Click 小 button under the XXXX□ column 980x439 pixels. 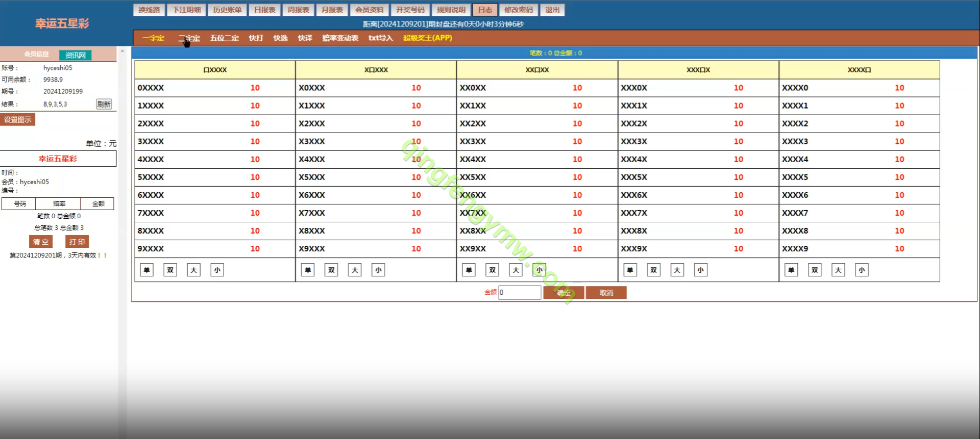coord(862,270)
